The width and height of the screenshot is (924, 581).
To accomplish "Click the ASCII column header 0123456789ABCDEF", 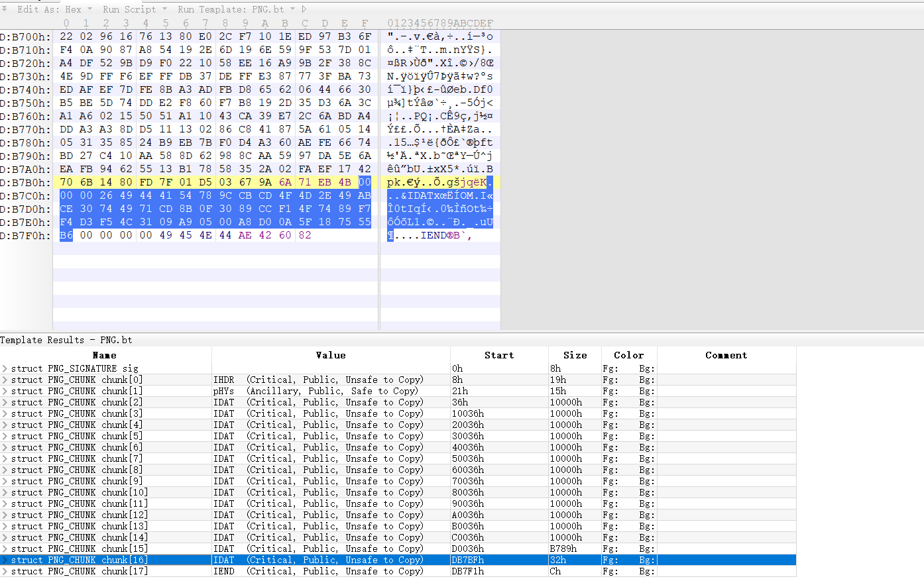I will tap(440, 24).
